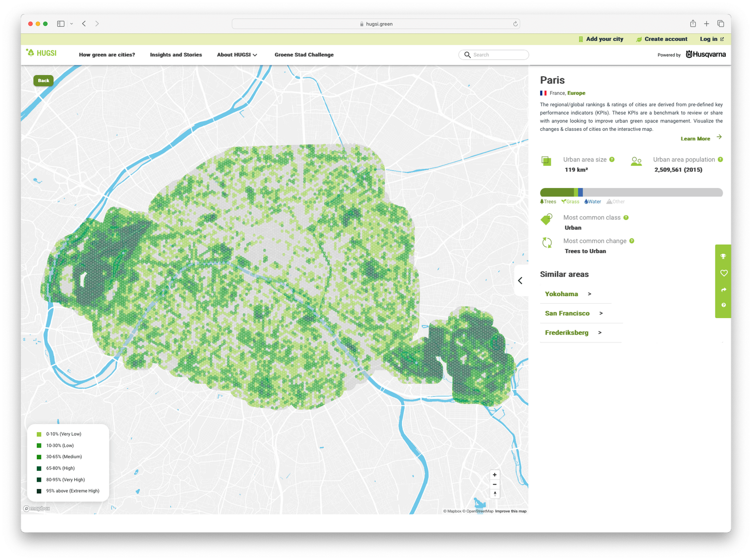Zoom out of the map
752x560 pixels.
click(x=495, y=484)
